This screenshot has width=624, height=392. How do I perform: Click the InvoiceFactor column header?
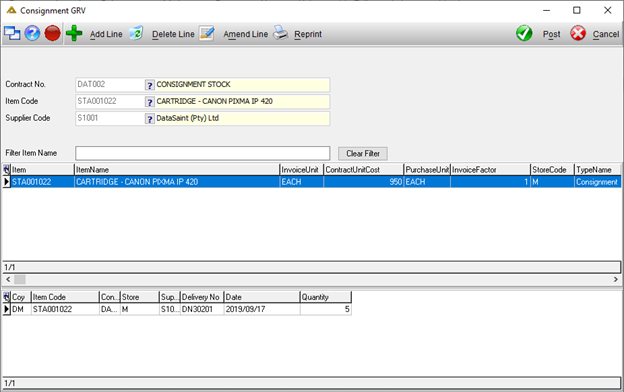pos(490,170)
